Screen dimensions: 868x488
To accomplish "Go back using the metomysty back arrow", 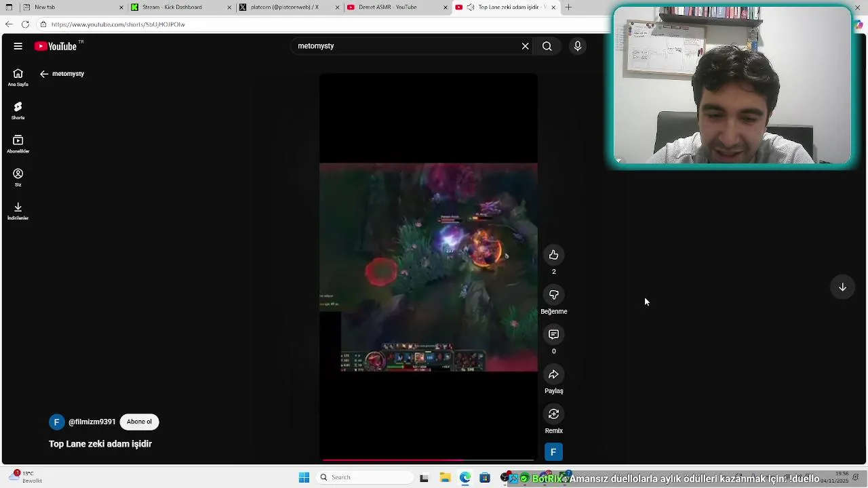I will pos(44,74).
